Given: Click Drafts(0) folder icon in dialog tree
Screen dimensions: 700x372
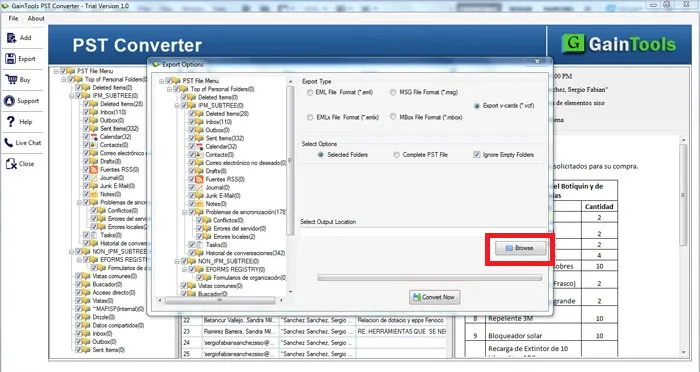Looking at the screenshot, I should (200, 171).
